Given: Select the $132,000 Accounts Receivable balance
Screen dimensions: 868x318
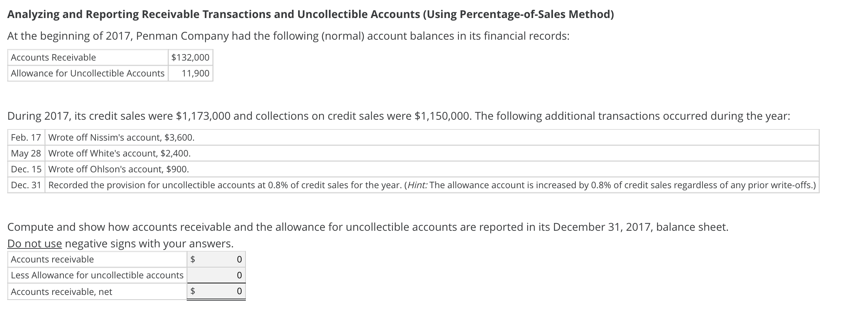Looking at the screenshot, I should click(190, 57).
